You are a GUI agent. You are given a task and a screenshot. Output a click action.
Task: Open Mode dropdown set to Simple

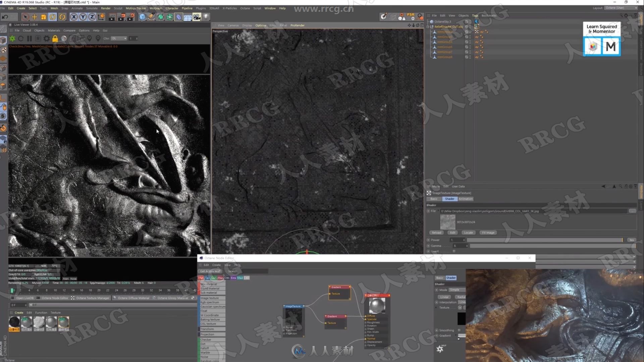458,290
